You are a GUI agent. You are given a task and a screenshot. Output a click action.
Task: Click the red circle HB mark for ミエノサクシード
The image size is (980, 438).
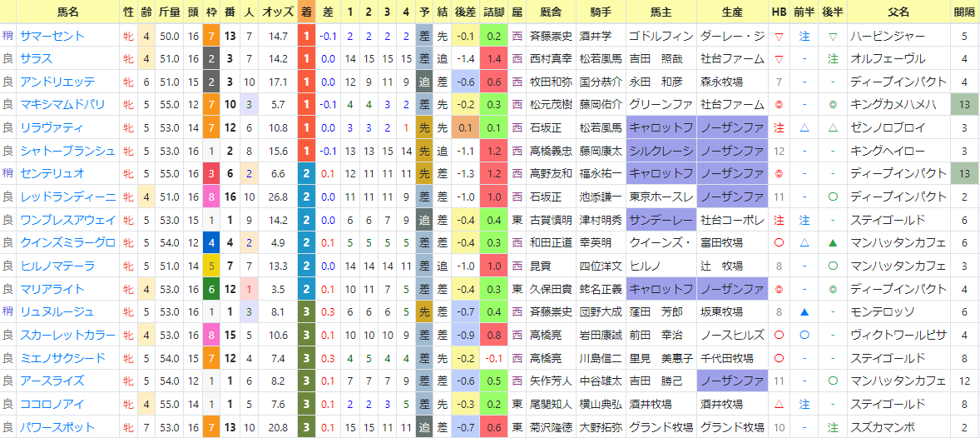click(x=779, y=358)
